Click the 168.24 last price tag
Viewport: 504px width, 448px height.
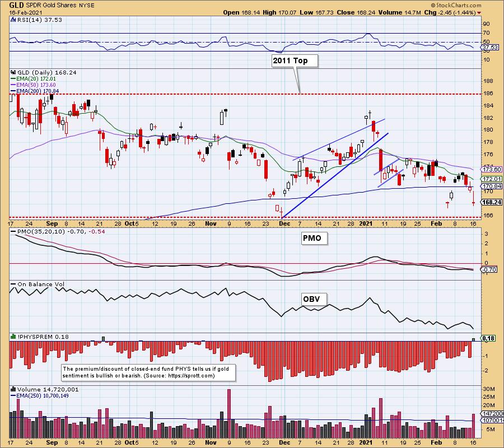(x=492, y=202)
